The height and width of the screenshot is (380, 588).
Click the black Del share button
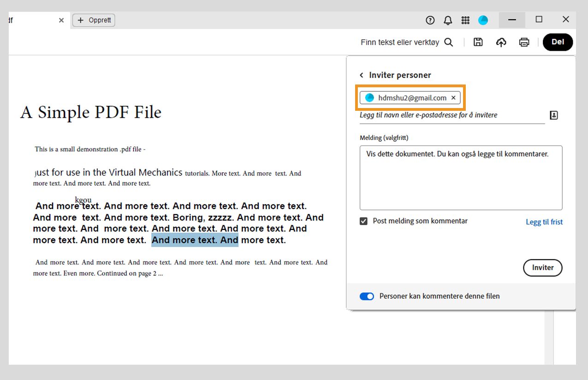[558, 42]
